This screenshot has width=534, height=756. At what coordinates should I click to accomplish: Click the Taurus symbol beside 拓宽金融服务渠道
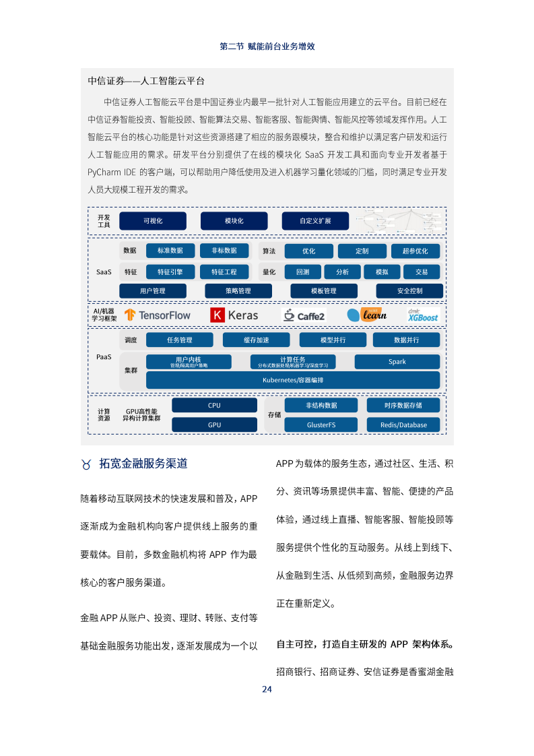tap(86, 464)
